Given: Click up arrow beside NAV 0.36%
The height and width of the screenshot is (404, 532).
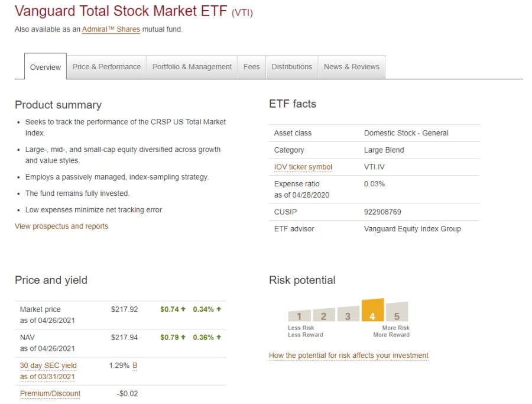Looking at the screenshot, I should (219, 337).
